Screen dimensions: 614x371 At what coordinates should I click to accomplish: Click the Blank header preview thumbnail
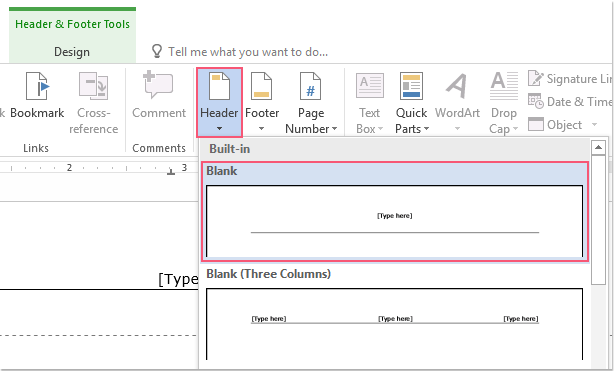395,221
